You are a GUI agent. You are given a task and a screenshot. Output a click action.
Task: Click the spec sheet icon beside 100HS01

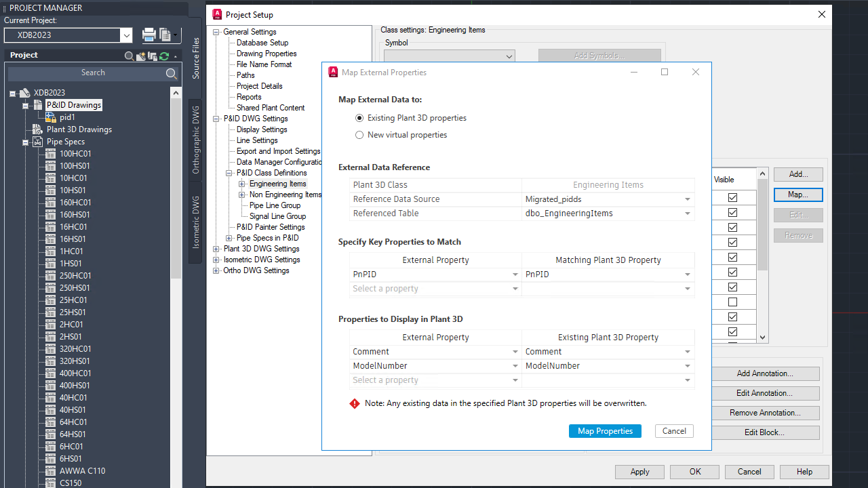tap(51, 166)
